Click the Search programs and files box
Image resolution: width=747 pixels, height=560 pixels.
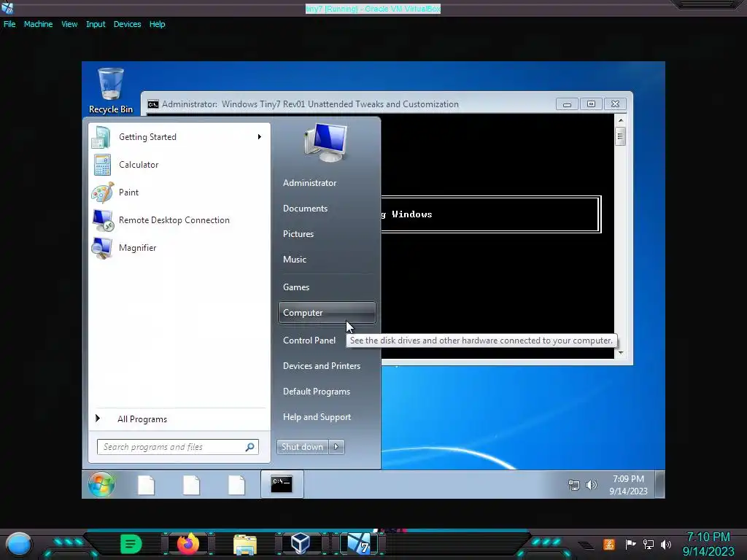click(x=177, y=447)
